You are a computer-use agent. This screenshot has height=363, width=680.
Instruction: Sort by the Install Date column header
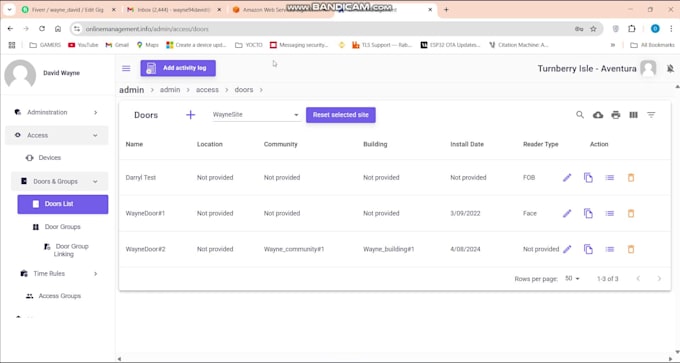(467, 144)
